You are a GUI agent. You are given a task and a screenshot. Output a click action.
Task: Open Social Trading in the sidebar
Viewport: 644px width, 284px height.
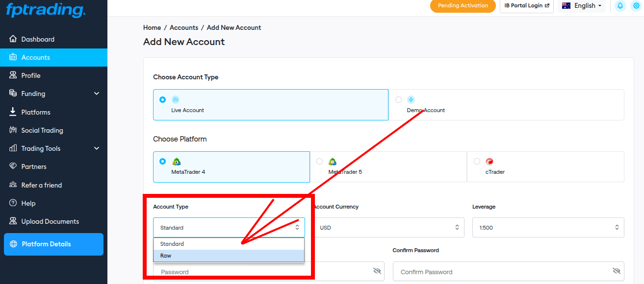53,130
